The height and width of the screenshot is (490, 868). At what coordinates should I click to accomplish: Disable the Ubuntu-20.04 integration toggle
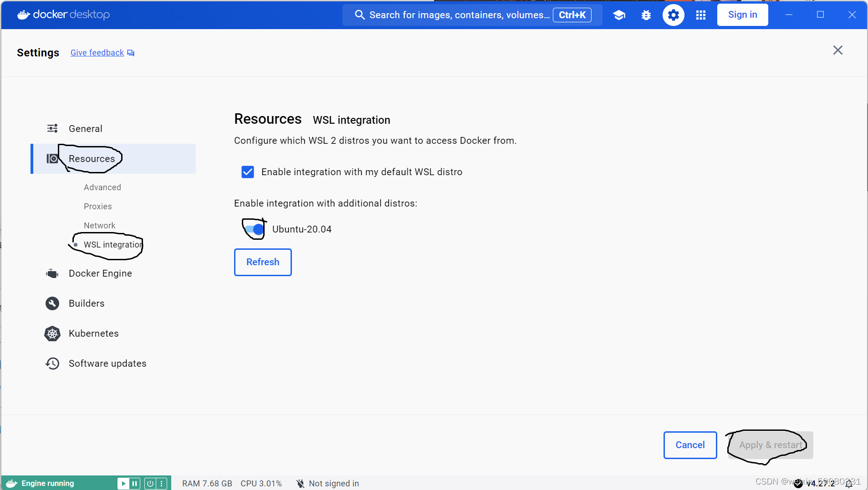click(x=254, y=229)
